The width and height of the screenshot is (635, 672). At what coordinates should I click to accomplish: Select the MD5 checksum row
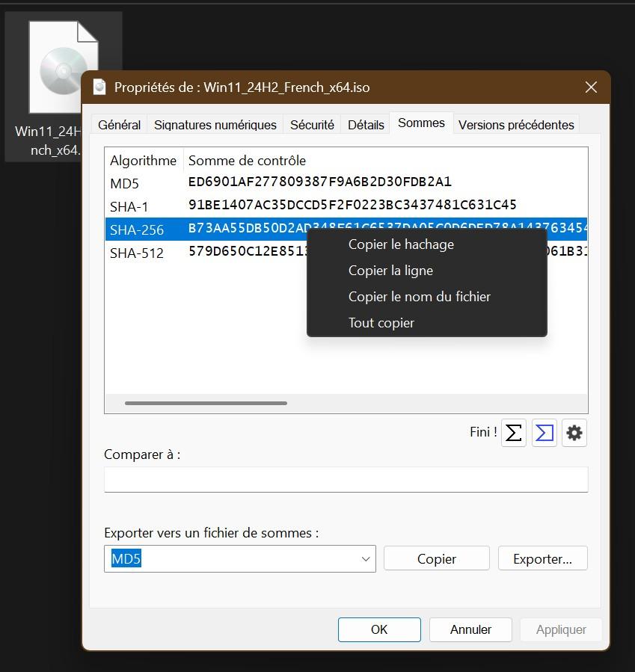pos(346,183)
